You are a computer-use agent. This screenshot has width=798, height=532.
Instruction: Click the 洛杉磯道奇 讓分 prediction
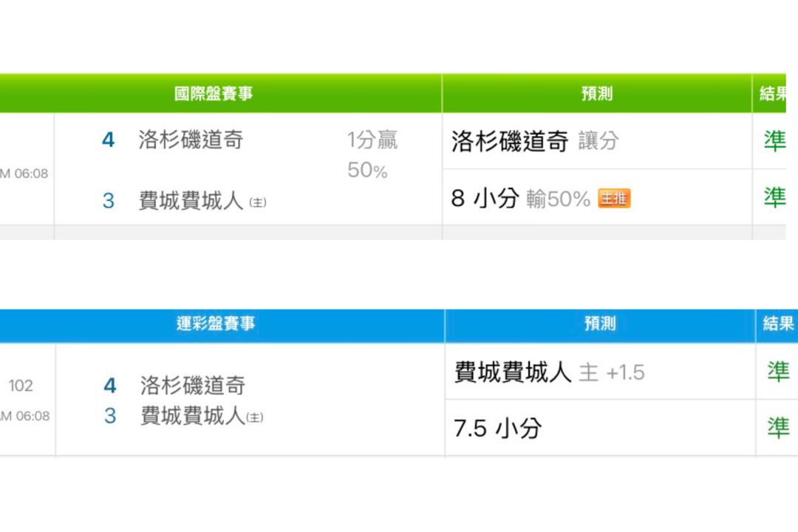coord(535,141)
